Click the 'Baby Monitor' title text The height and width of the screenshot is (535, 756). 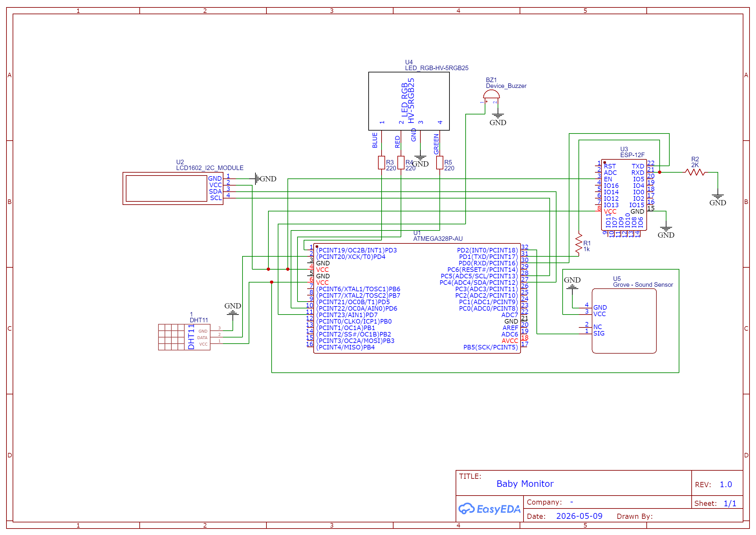click(525, 483)
